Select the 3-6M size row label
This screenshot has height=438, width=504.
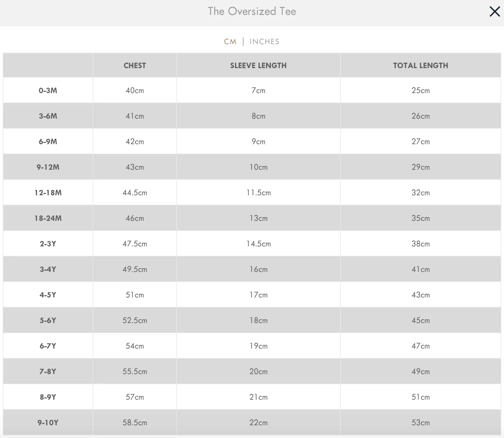(48, 116)
